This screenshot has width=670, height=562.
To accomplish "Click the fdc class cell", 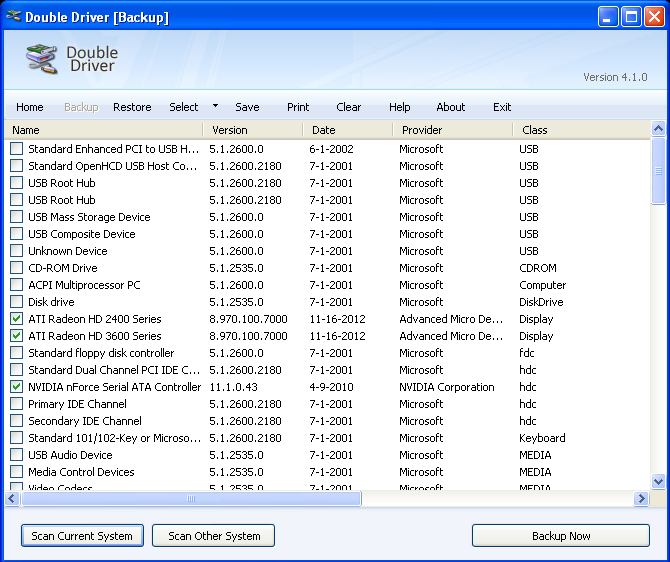I will [526, 353].
